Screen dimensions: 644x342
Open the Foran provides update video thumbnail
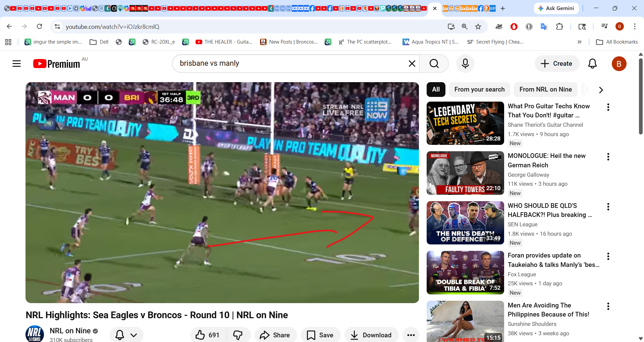(x=465, y=273)
